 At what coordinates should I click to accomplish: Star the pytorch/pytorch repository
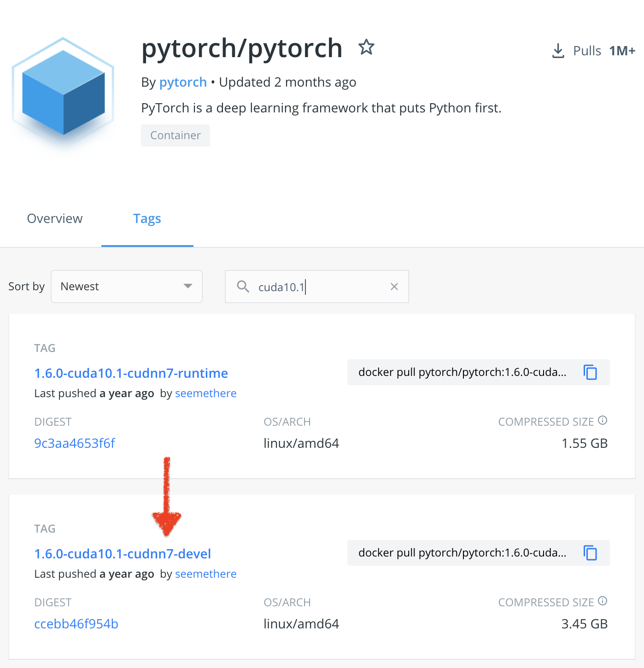[x=366, y=47]
